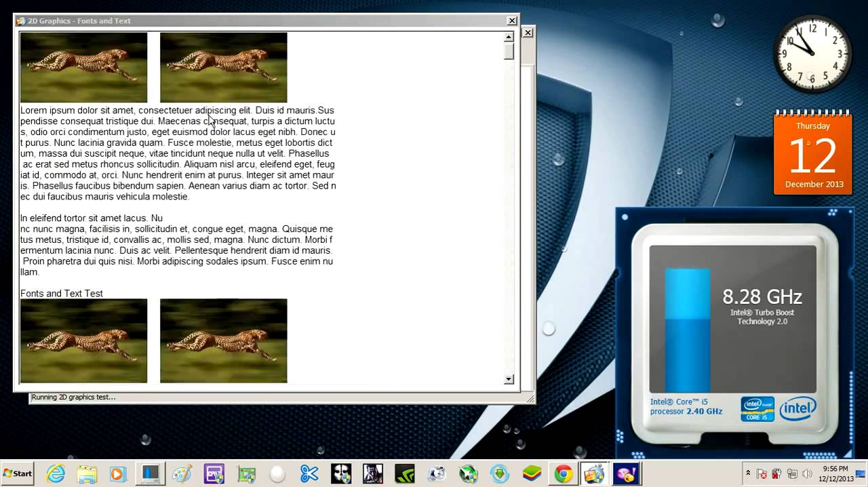Close the 2D Graphics - Fonts and Text window
This screenshot has height=487, width=868.
[511, 21]
